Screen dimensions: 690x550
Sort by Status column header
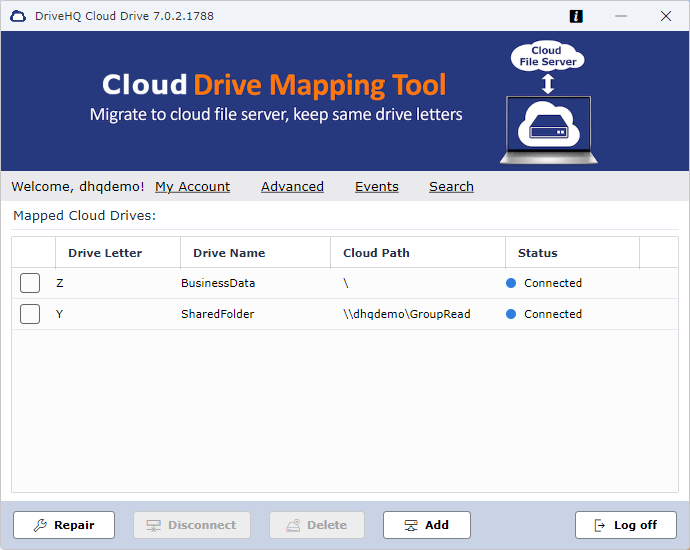pos(572,253)
